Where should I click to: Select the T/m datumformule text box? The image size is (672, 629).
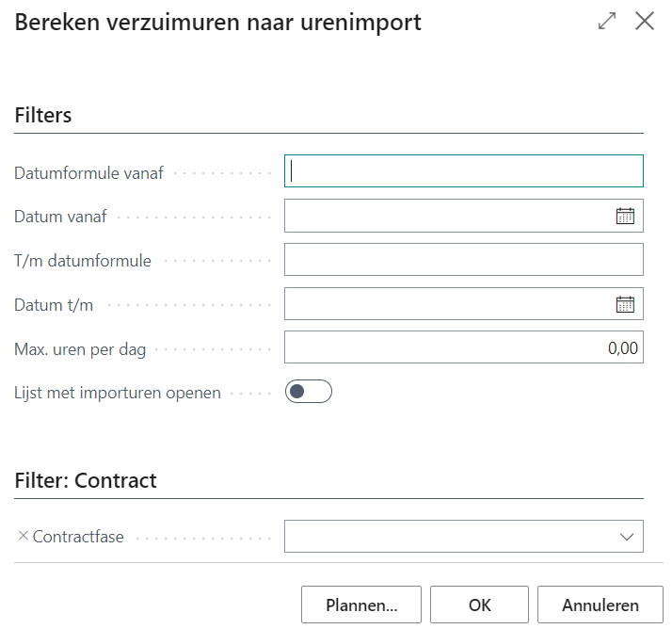click(463, 260)
